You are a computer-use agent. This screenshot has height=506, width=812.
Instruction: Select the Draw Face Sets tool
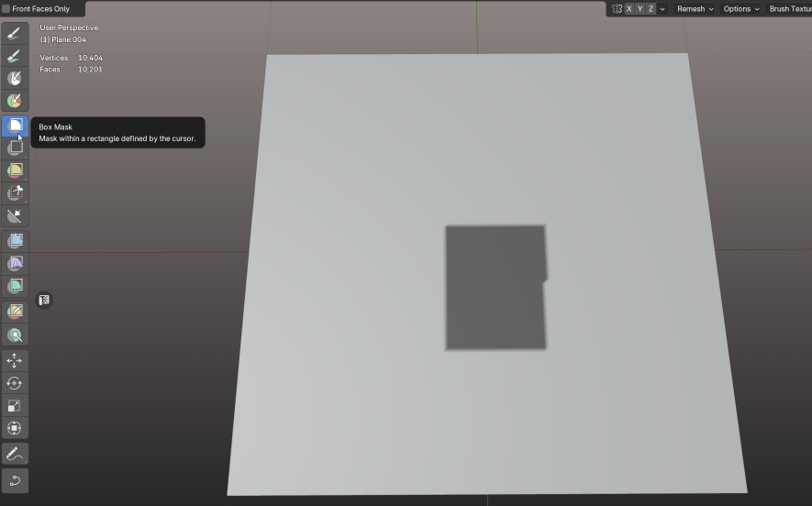15,101
